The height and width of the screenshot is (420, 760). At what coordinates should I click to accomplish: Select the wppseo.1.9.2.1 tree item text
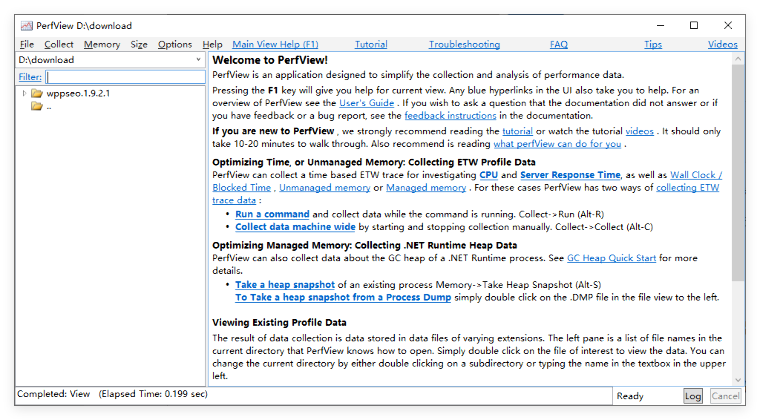(78, 93)
